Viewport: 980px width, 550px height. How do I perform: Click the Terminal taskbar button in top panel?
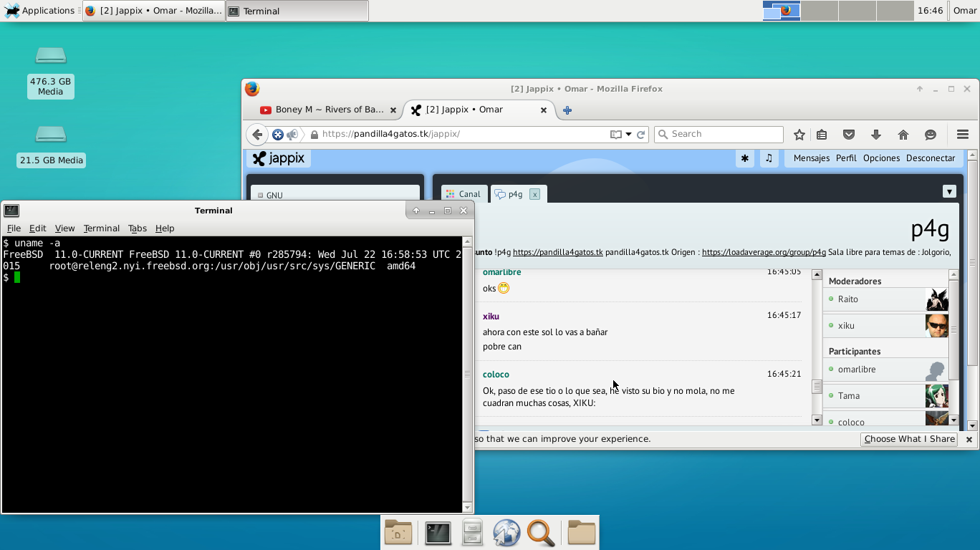(297, 11)
